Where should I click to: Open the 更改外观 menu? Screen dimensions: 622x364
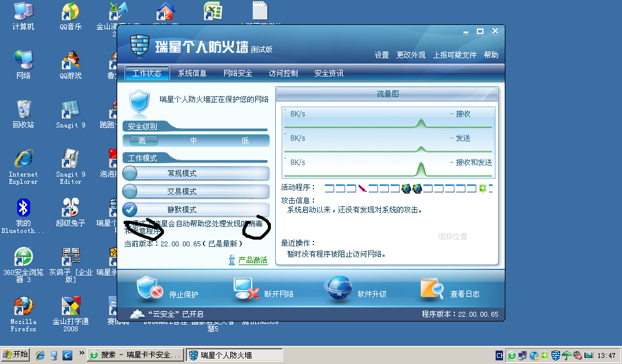(x=411, y=55)
